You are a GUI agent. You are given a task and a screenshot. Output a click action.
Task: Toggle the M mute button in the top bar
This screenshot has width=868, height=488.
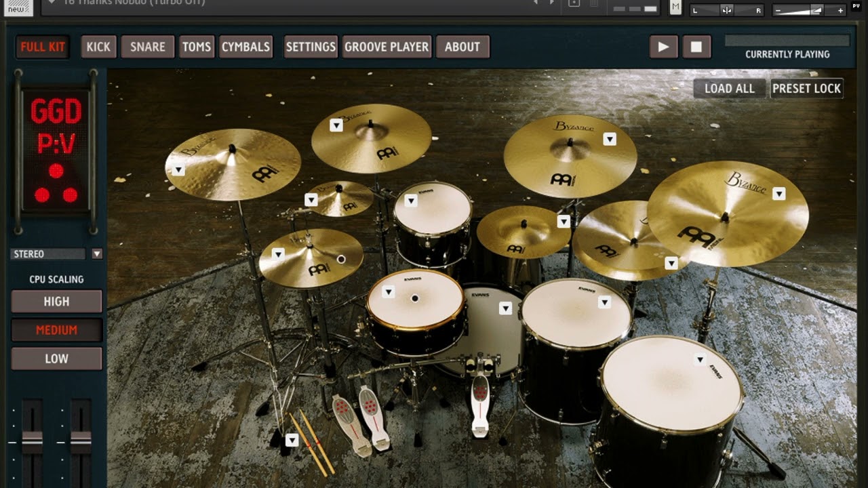pyautogui.click(x=675, y=7)
